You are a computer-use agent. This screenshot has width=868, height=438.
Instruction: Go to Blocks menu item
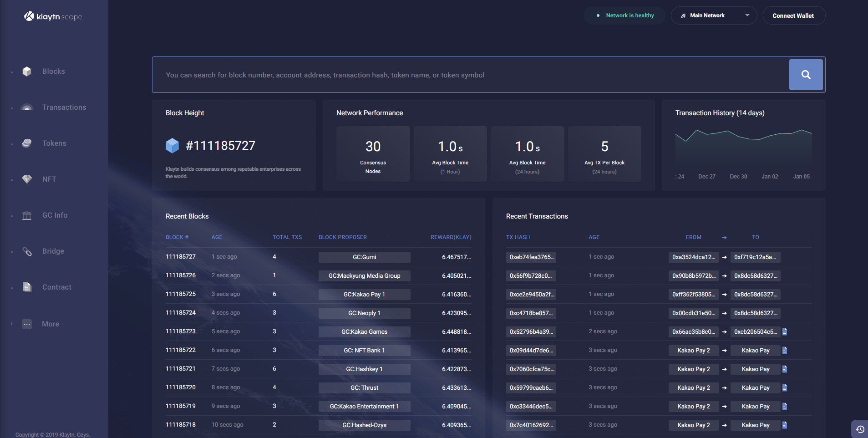coord(54,71)
